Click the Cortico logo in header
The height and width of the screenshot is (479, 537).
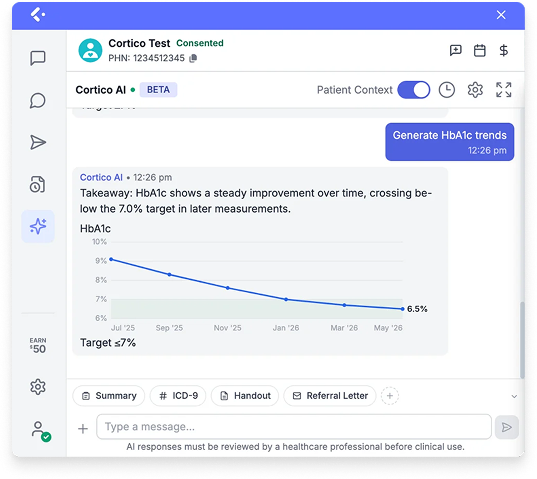coord(37,15)
